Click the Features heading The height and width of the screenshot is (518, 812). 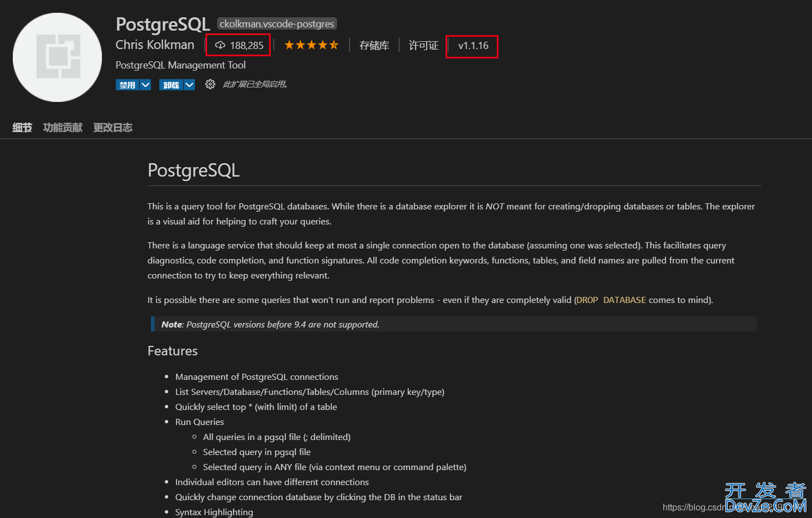pos(173,351)
